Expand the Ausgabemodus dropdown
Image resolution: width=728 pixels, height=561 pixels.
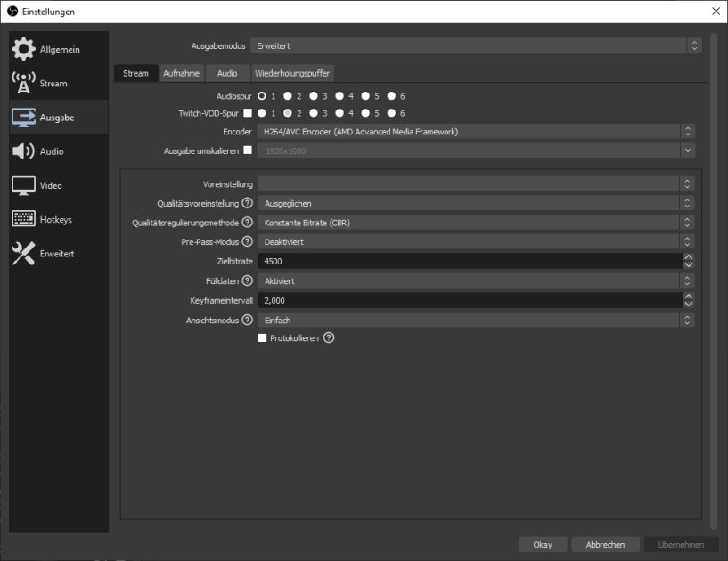[475, 45]
